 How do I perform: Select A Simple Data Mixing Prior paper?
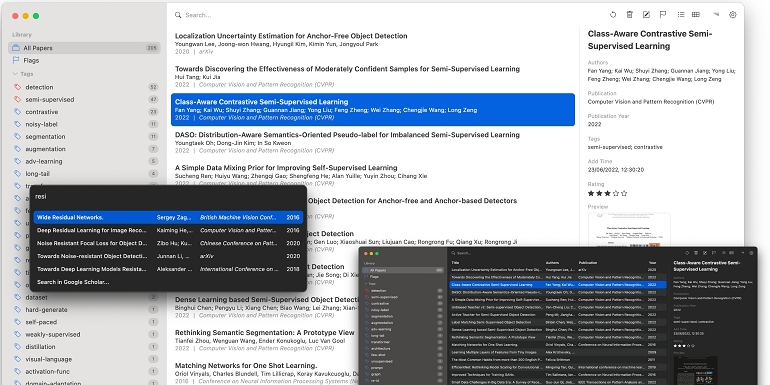pyautogui.click(x=373, y=175)
